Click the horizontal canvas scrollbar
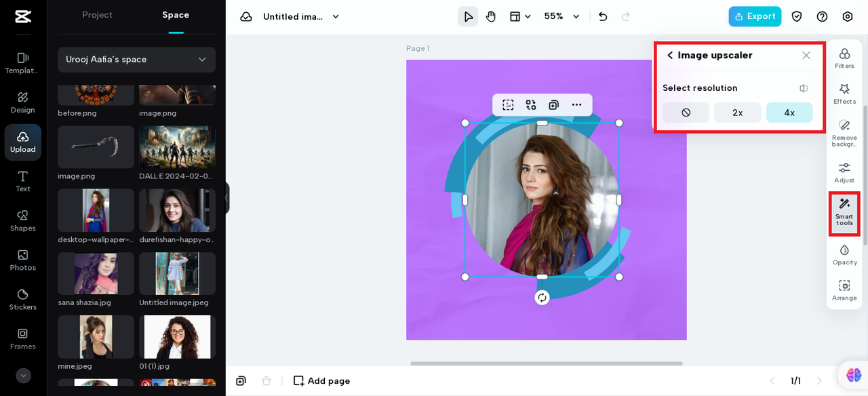 pos(547,363)
